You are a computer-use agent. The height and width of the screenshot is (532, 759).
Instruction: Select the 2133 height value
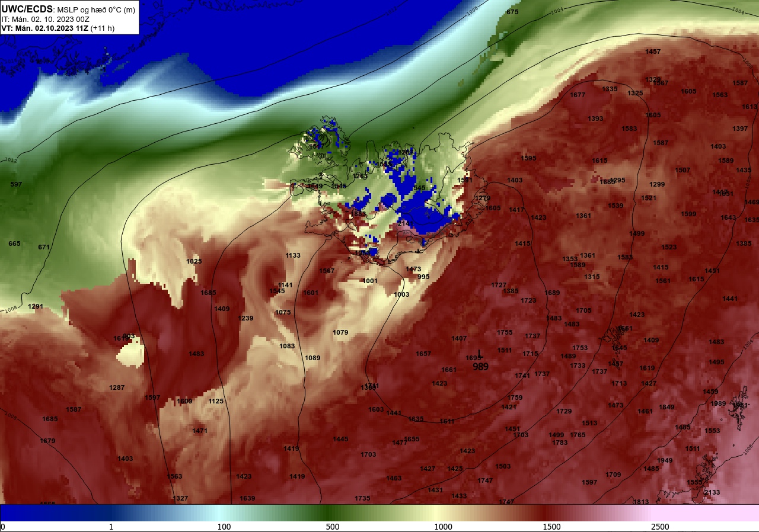(712, 492)
